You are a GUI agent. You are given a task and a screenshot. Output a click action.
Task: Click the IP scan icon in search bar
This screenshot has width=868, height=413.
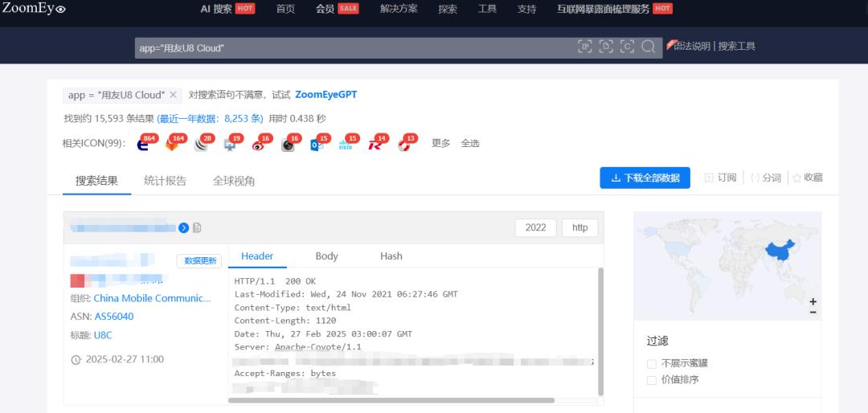585,47
